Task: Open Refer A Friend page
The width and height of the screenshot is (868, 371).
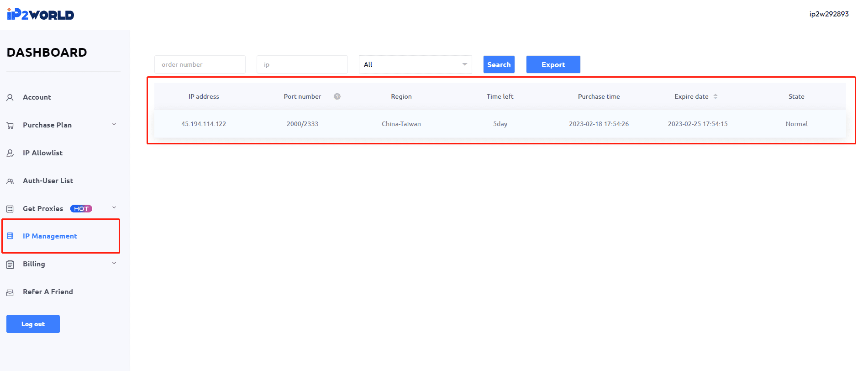Action: [48, 292]
